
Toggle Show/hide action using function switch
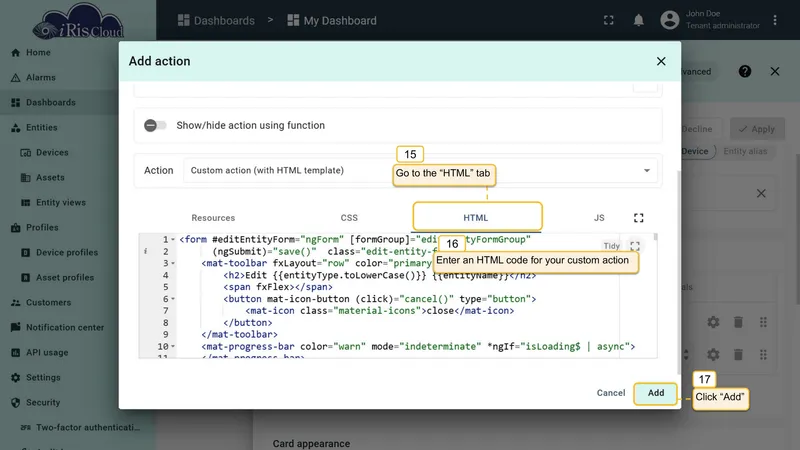click(x=155, y=126)
